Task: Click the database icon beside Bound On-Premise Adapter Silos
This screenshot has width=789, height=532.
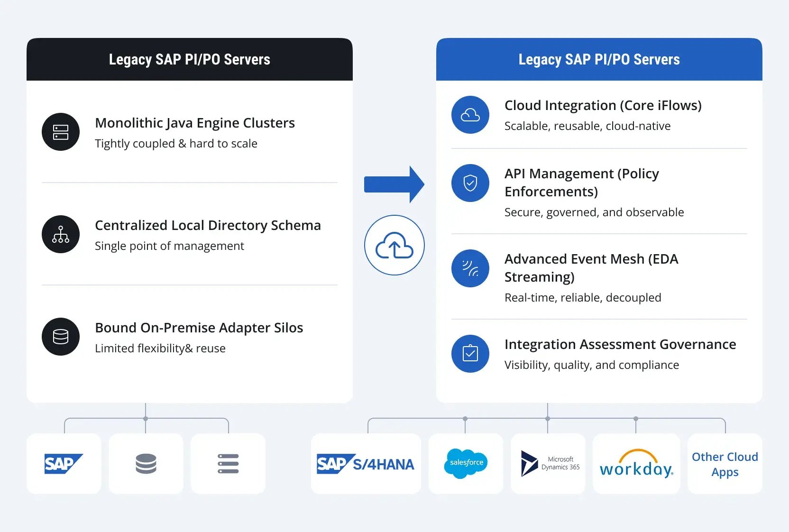Action: pos(61,337)
